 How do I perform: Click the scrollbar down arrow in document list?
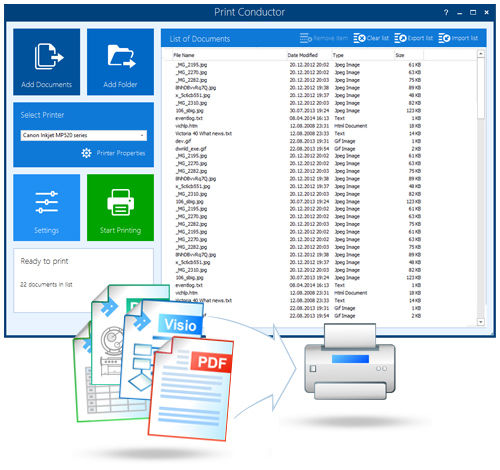tap(480, 322)
